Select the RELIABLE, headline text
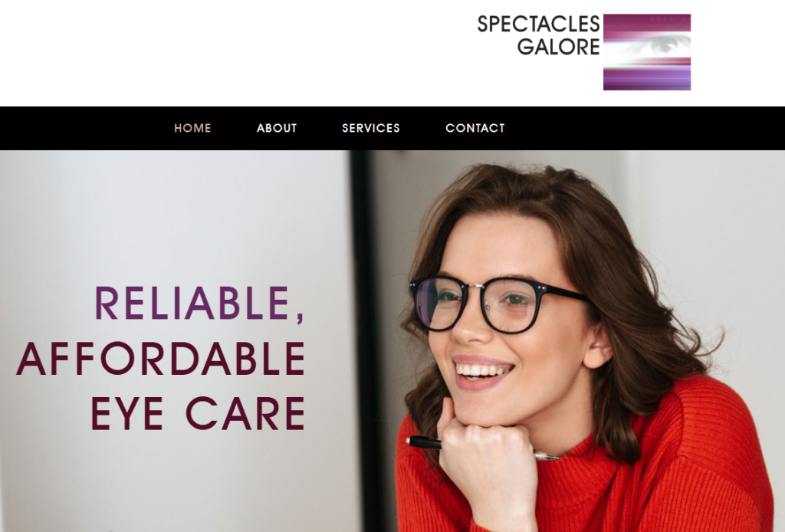This screenshot has width=785, height=532. coord(199,304)
